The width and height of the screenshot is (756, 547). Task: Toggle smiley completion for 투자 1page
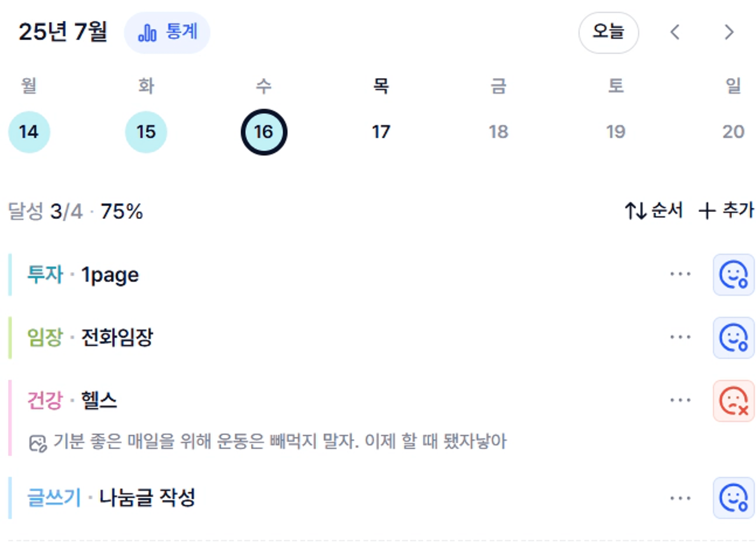[734, 274]
